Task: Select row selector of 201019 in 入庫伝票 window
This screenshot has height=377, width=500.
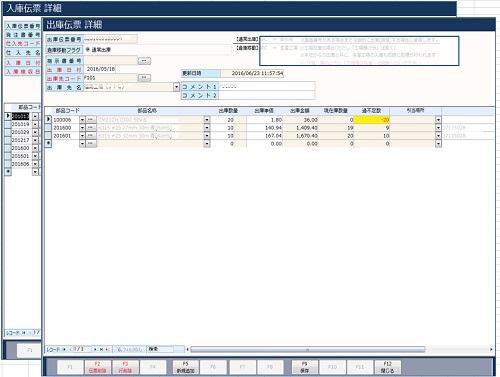Action: click(x=8, y=124)
